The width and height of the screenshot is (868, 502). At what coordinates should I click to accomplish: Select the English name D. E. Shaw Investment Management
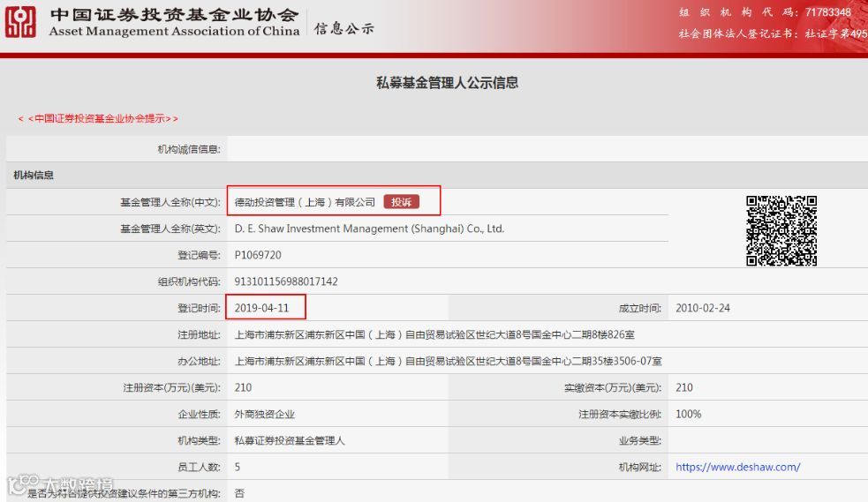[x=369, y=229]
